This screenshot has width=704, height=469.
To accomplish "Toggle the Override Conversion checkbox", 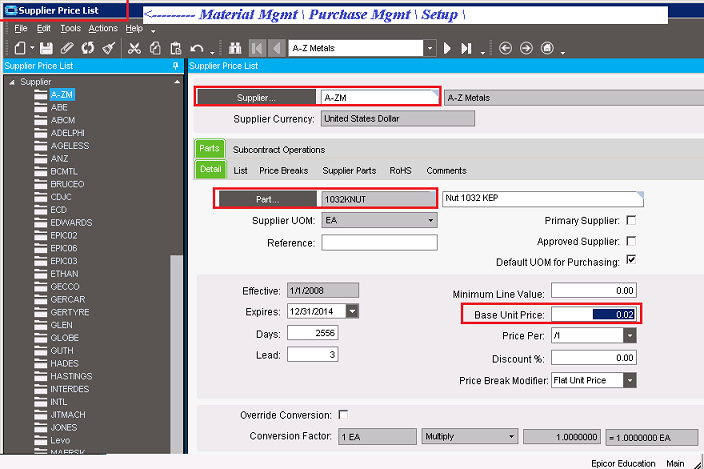I will pyautogui.click(x=343, y=415).
